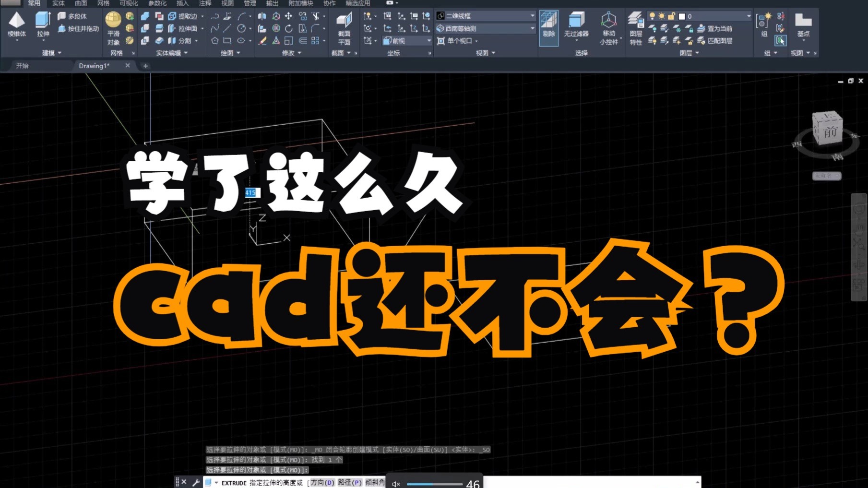
Task: Click the 分割 separate tool
Action: [179, 41]
